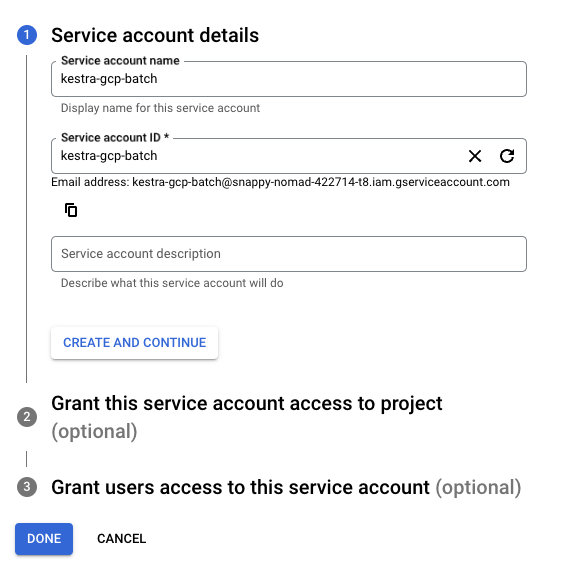This screenshot has height=573, width=569.
Task: Edit the Service account name field
Action: (x=289, y=79)
